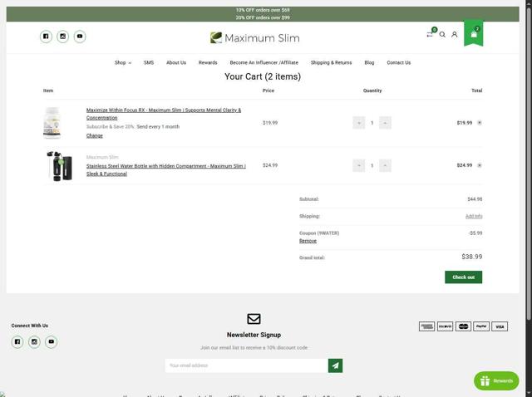Open the floating Rewards gift button
The image size is (532, 397).
click(x=496, y=380)
